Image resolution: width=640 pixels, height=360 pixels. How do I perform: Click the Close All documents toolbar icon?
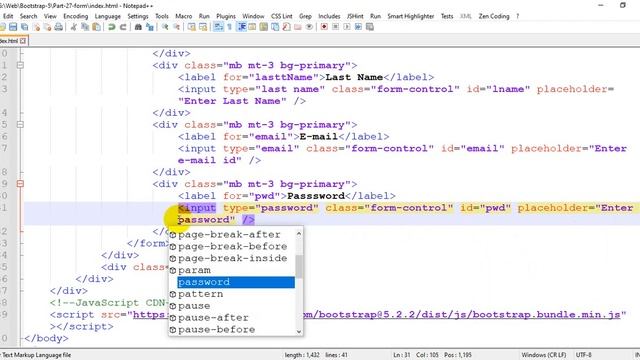(47, 27)
